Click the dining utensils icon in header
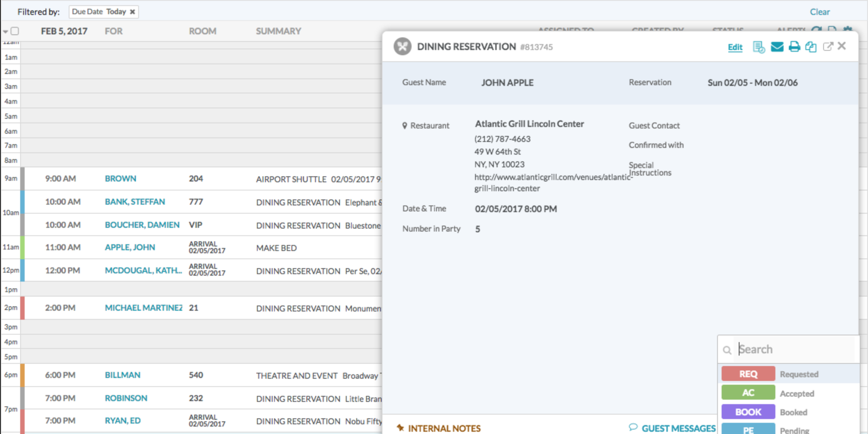This screenshot has height=434, width=868. [402, 47]
